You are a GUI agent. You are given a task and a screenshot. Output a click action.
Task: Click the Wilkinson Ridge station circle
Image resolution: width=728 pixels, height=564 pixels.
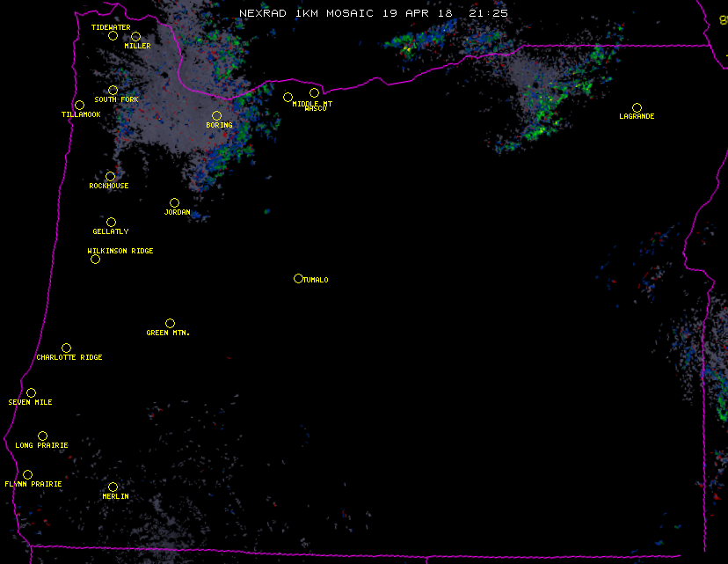[x=95, y=259]
